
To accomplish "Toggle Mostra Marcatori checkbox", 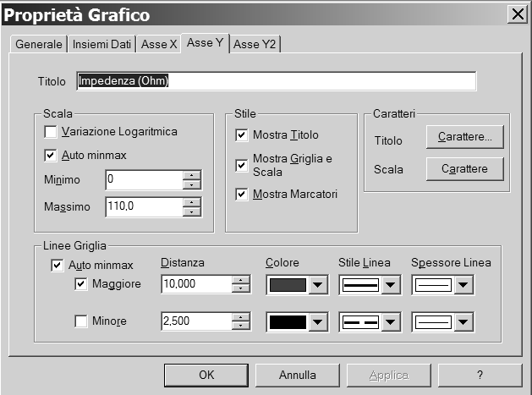I will pos(242,195).
